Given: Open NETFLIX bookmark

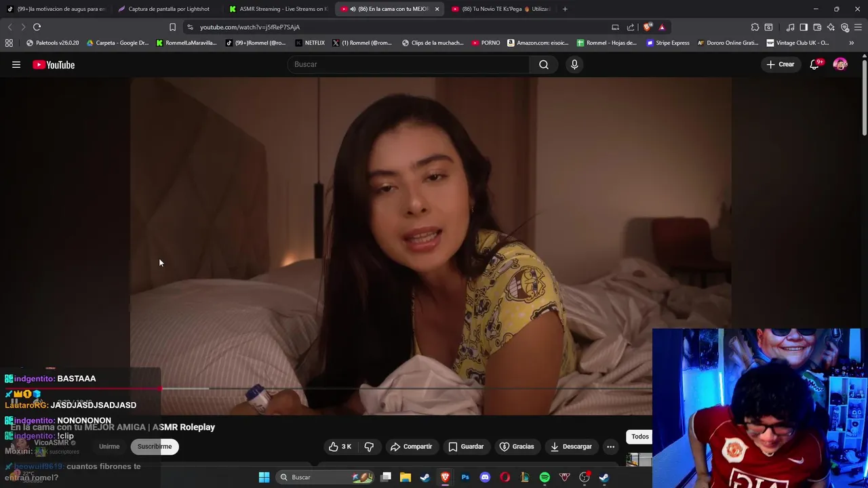Looking at the screenshot, I should pyautogui.click(x=310, y=43).
